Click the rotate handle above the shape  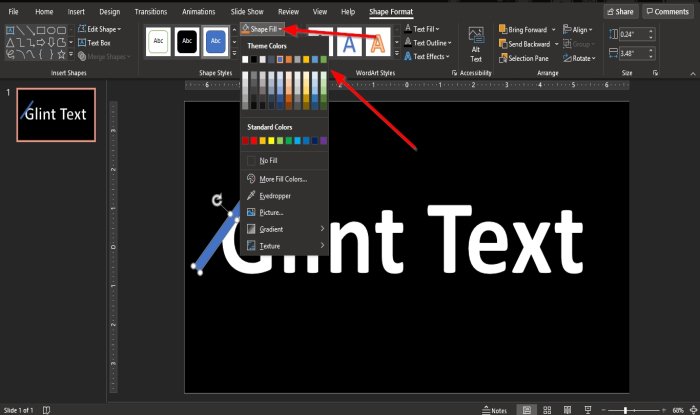(217, 200)
